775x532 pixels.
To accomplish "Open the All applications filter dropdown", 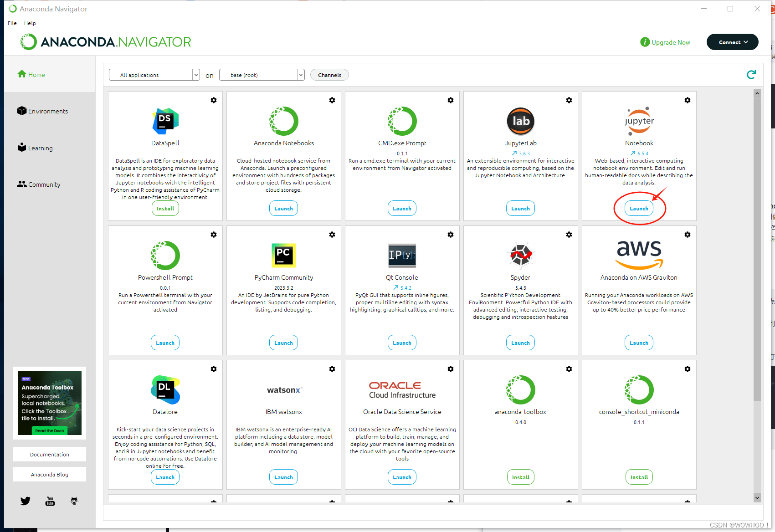I will pos(154,75).
